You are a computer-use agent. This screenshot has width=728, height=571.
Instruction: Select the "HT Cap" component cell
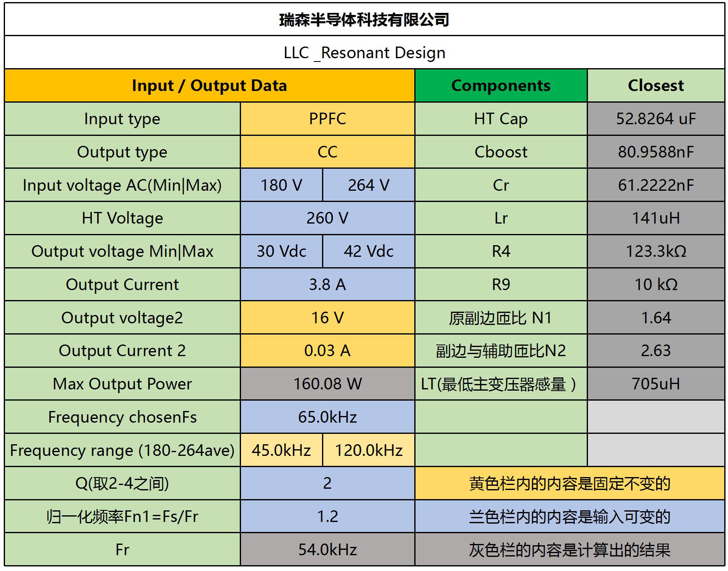coord(501,119)
